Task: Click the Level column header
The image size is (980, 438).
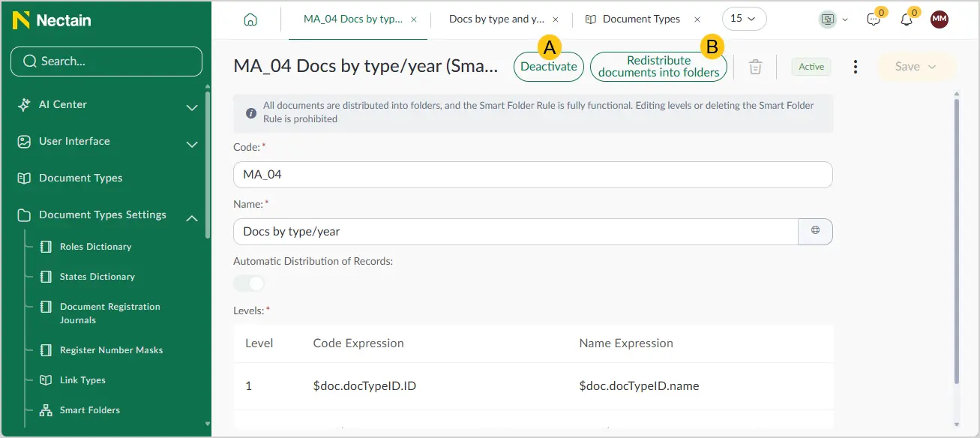Action: pyautogui.click(x=259, y=343)
